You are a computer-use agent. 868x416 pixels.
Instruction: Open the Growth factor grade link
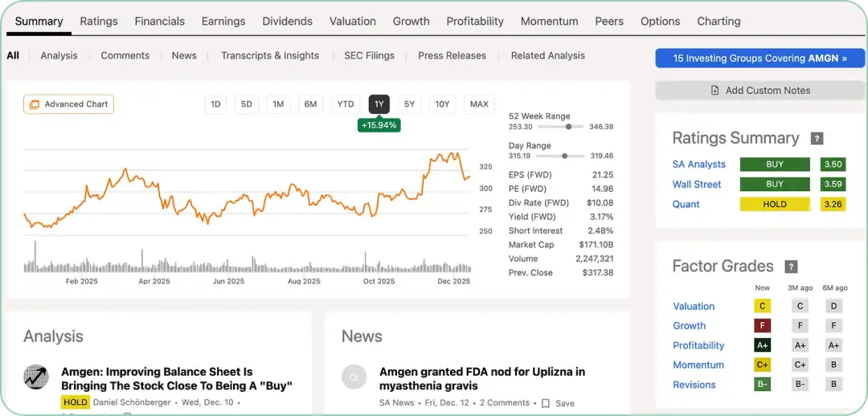click(690, 326)
